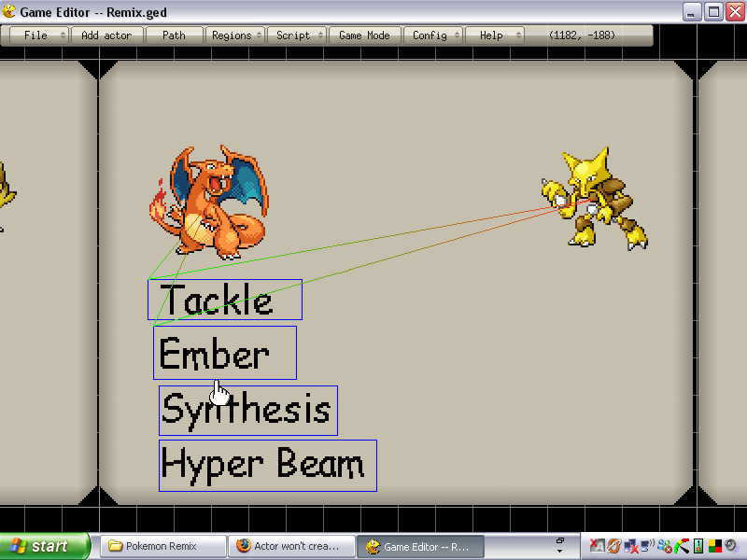Close the Game Editor window
Screen dimensions: 747x560
point(736,11)
